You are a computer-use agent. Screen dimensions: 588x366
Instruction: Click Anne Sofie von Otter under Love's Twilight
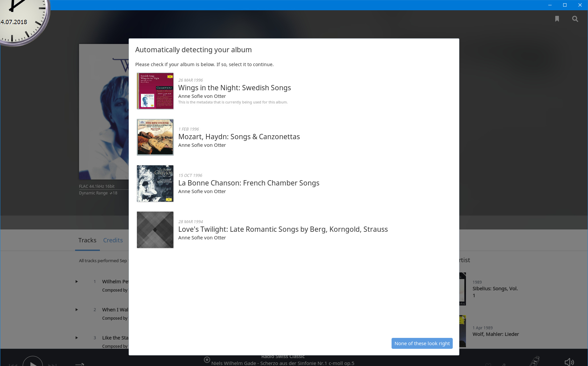[202, 238]
